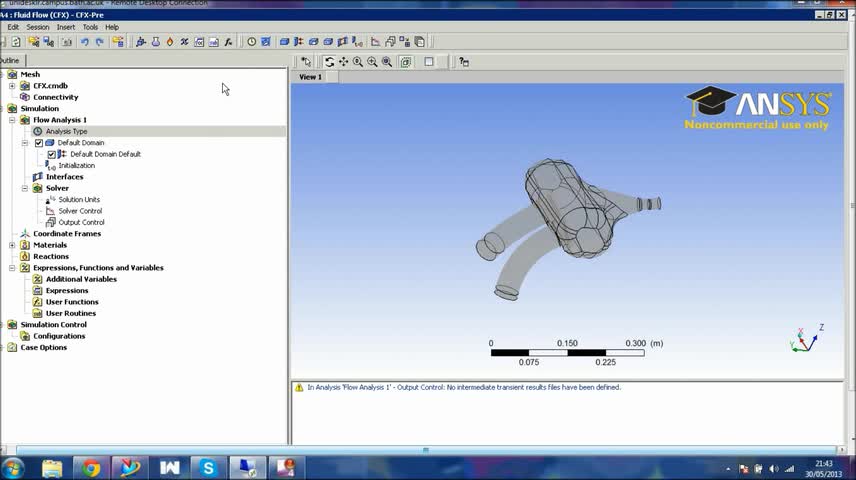Activate the viewer Pan tool

[343, 62]
